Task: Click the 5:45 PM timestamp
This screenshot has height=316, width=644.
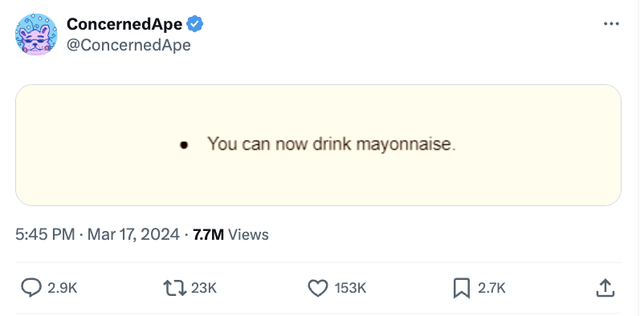Action: coord(45,235)
